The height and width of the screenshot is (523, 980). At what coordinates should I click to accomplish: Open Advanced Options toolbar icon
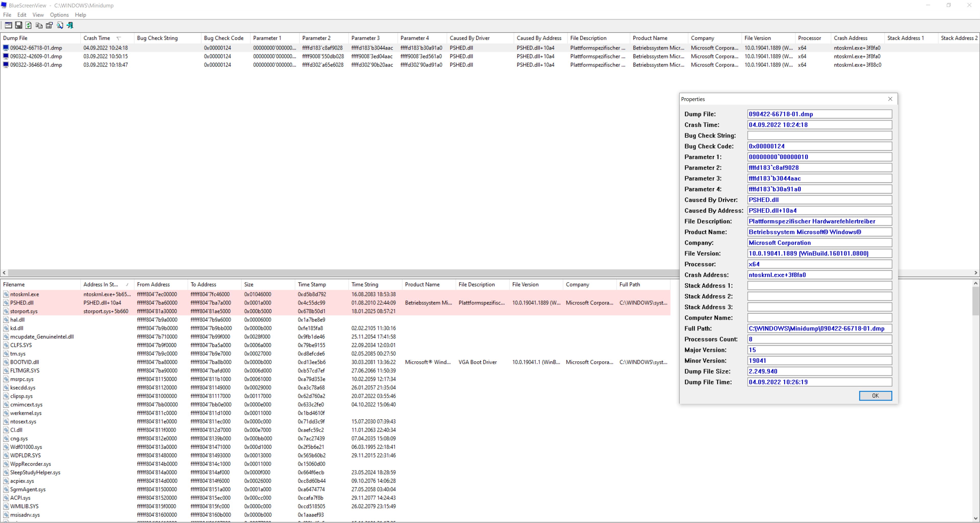[x=8, y=26]
